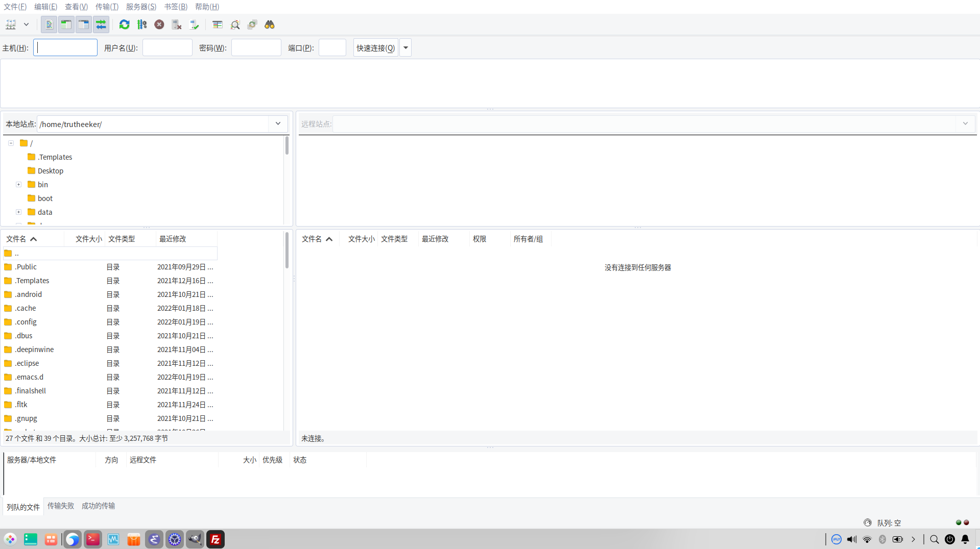
Task: Open Site Manager dropdown arrow
Action: (26, 24)
